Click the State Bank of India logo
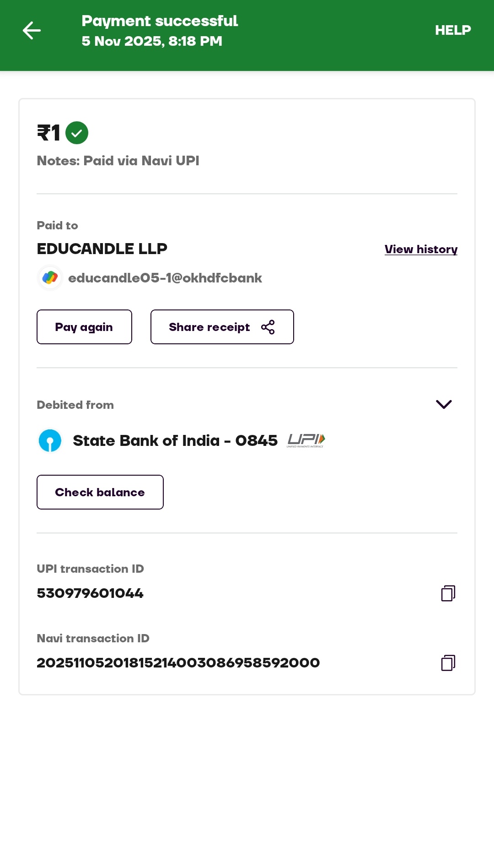 pyautogui.click(x=50, y=441)
